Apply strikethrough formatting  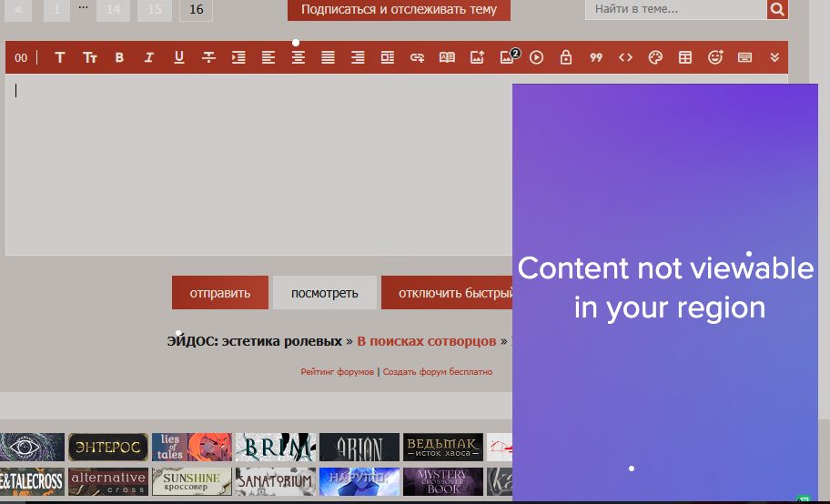208,57
